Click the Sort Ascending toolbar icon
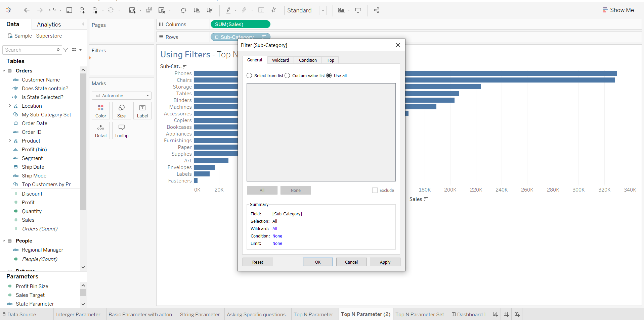Viewport: 644px width, 320px height. coord(197,10)
